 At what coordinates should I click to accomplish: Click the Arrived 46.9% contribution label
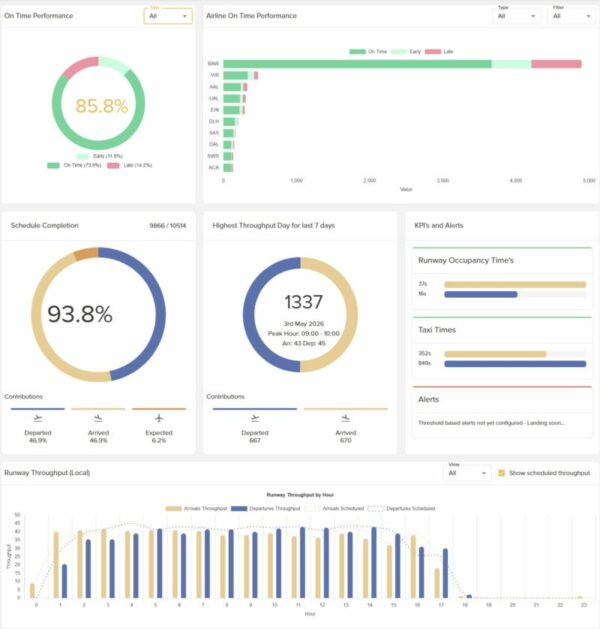[x=98, y=436]
